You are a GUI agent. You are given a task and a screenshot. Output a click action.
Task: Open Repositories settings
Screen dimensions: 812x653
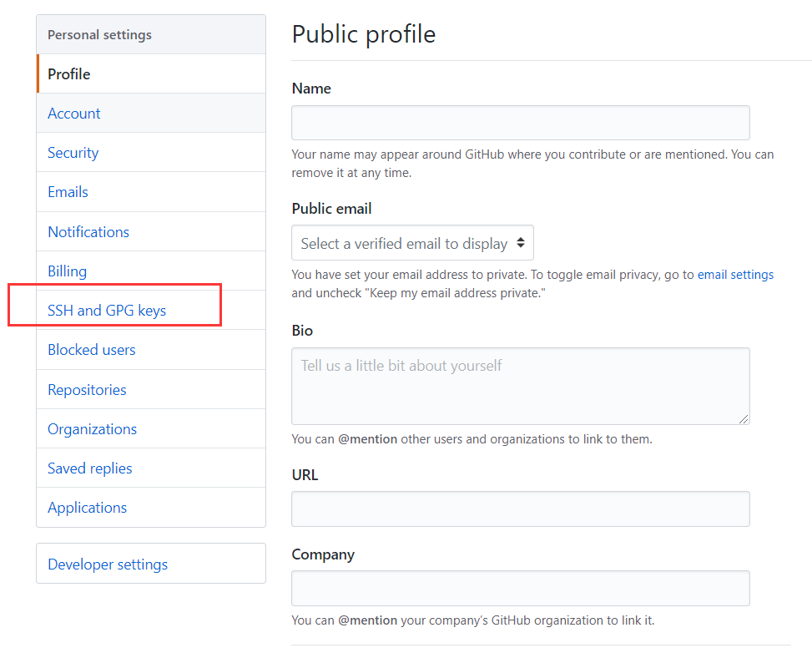(151, 390)
